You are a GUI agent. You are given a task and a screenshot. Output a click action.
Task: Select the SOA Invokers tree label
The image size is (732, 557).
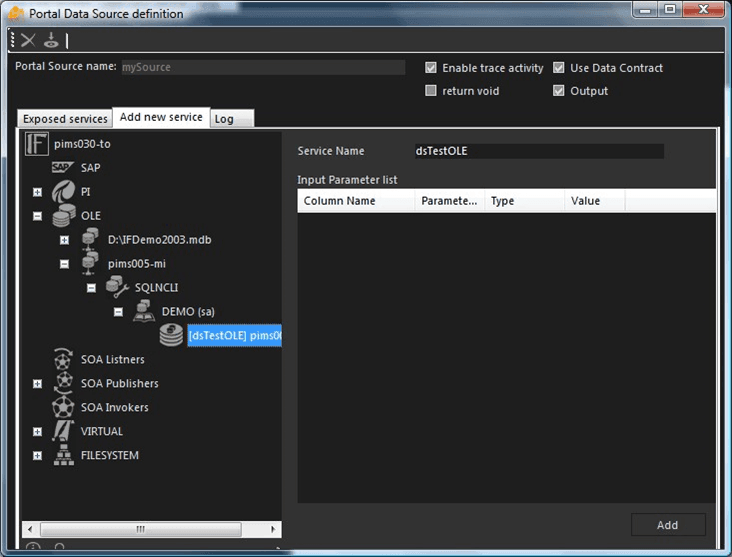[x=114, y=407]
